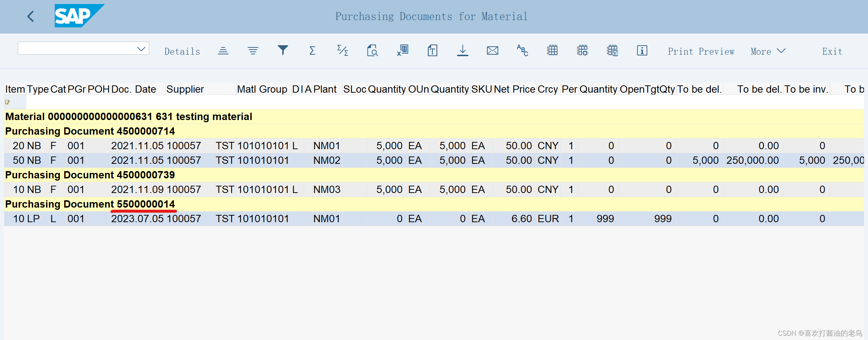Save current layout using save layout icon

click(x=612, y=51)
